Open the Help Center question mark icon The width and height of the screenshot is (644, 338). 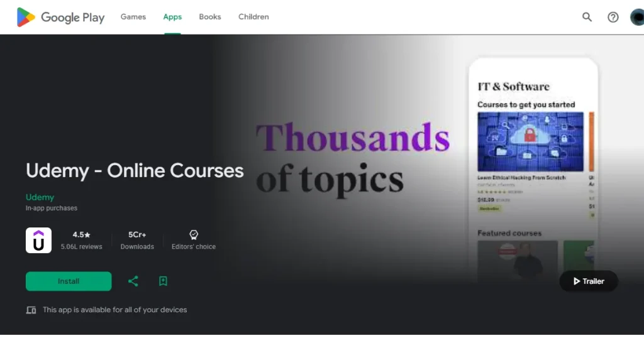(x=613, y=17)
